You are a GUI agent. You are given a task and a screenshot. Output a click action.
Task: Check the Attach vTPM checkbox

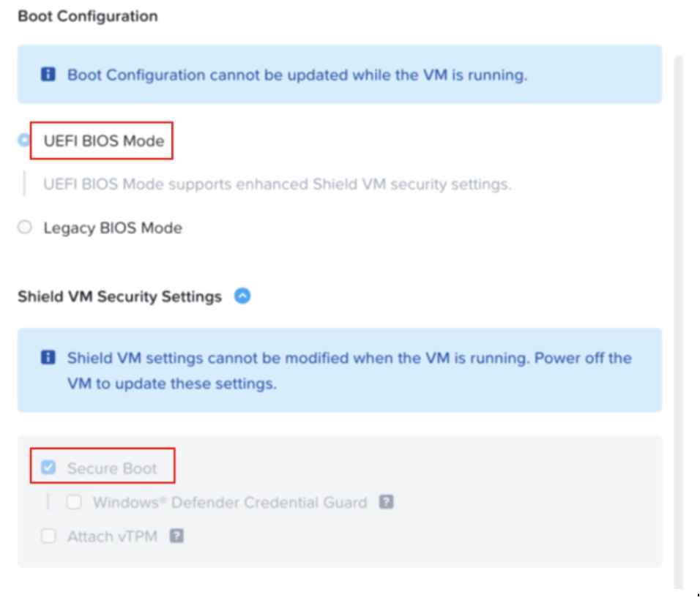[x=48, y=536]
